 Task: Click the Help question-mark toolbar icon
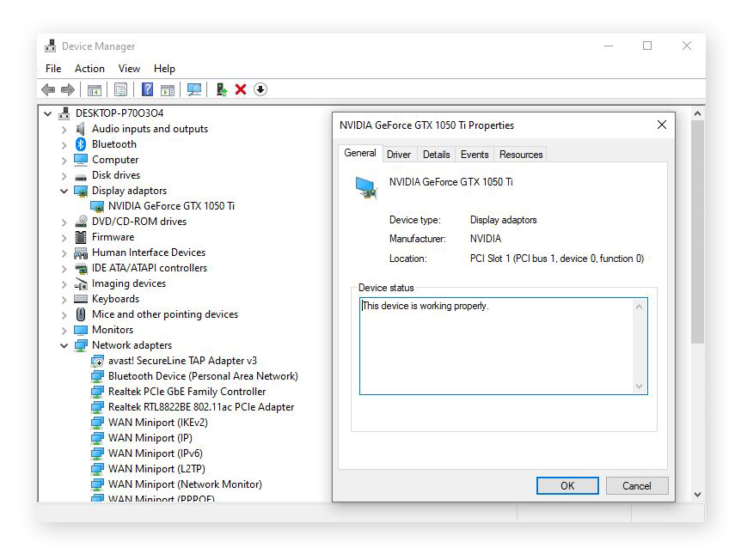click(x=147, y=88)
